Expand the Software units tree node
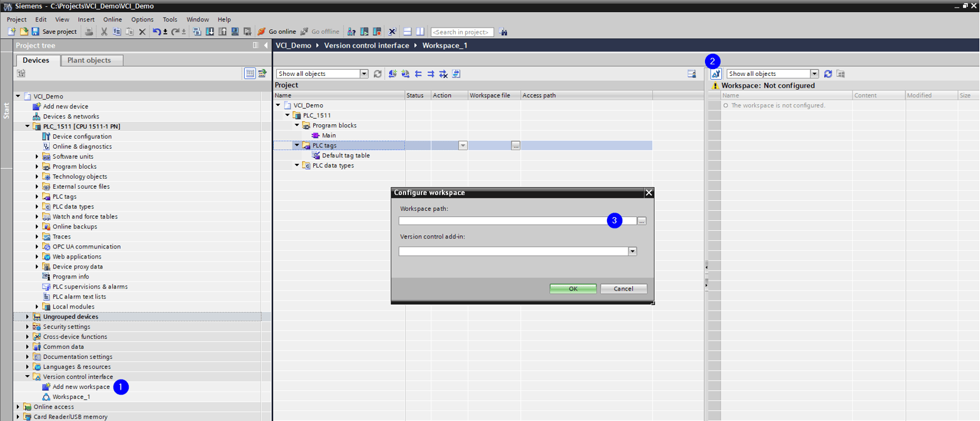 (x=37, y=157)
